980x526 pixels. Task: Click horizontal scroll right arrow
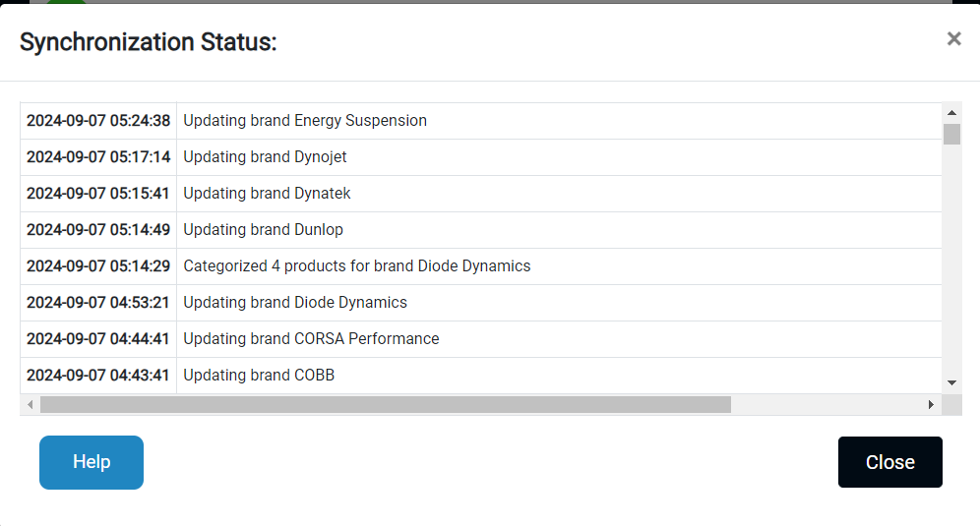[931, 404]
